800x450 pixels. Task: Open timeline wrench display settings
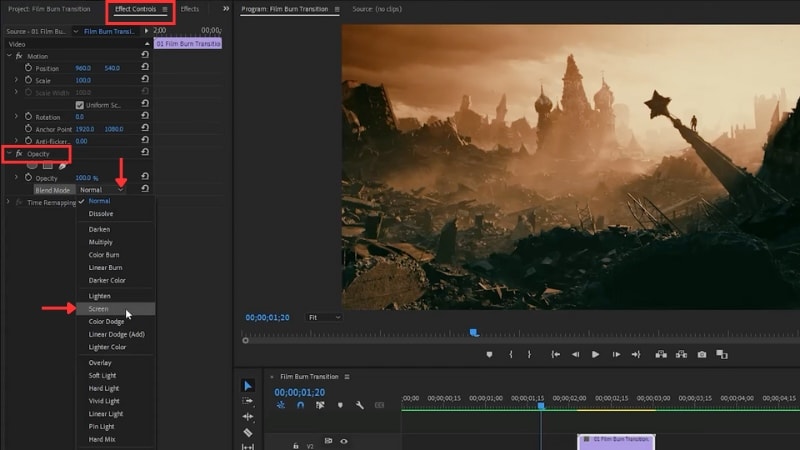coord(359,406)
